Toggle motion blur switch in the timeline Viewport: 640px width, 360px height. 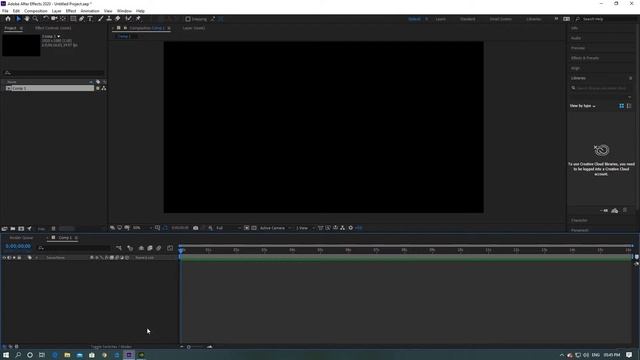[x=158, y=248]
